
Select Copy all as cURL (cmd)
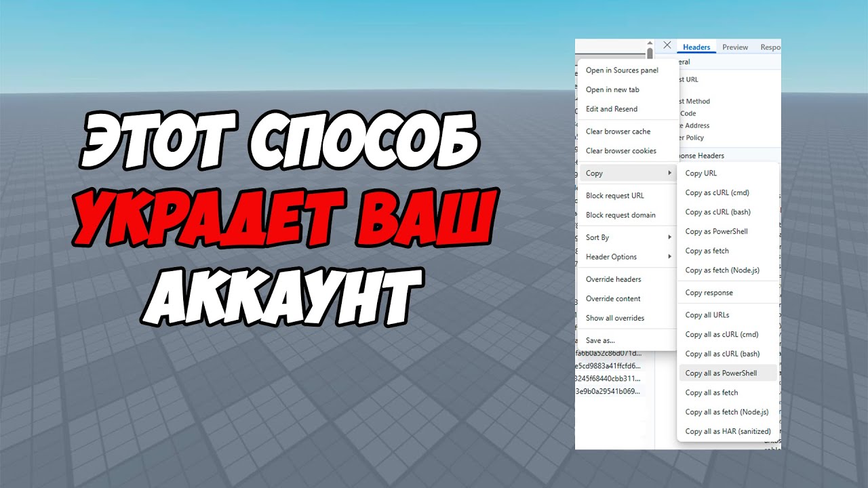click(x=722, y=335)
